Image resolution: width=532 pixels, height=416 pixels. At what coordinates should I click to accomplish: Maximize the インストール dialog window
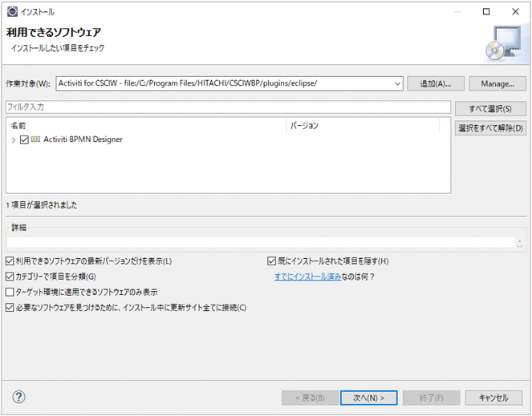[486, 12]
